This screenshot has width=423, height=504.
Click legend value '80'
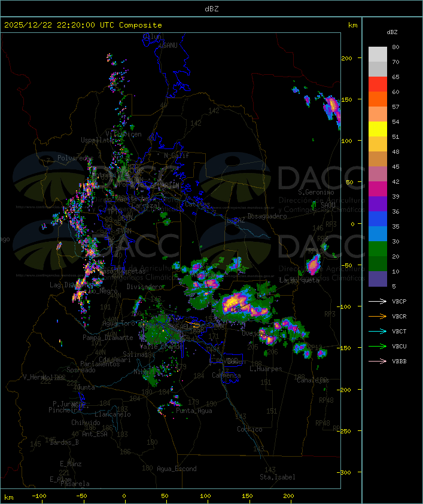[x=395, y=47]
